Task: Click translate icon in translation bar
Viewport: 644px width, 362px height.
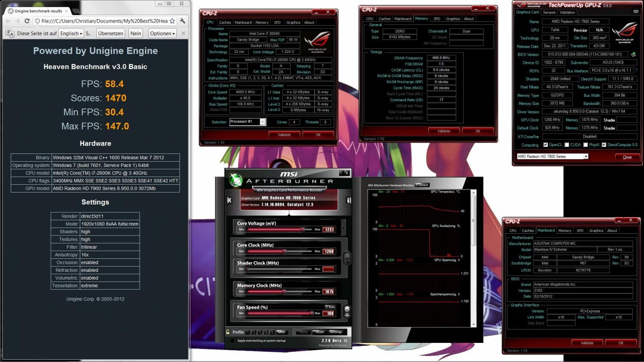Action: (10, 33)
